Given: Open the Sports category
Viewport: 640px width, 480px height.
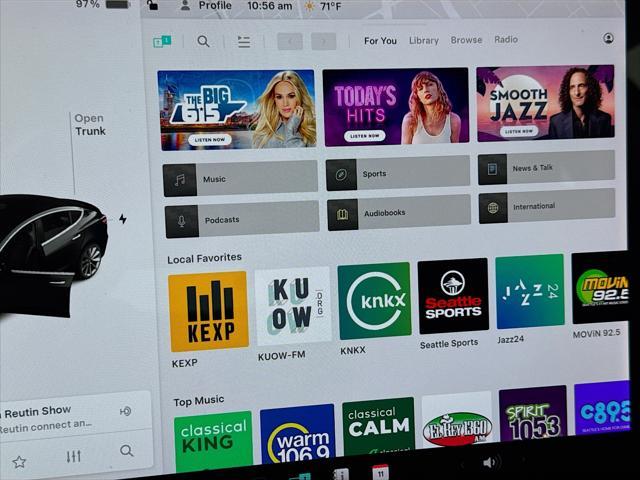Looking at the screenshot, I should point(398,173).
